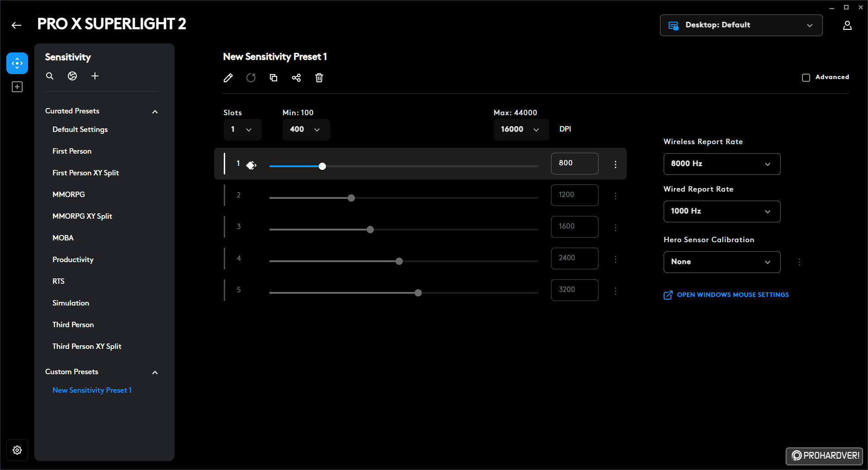Collapse the Curated Presets section

(155, 112)
